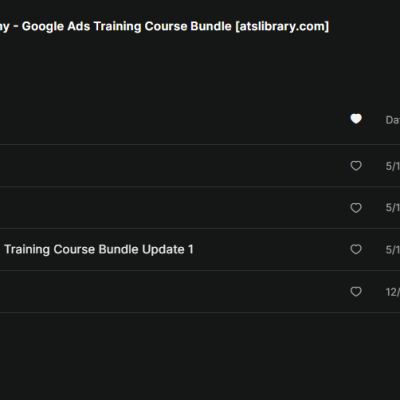400x400 pixels.
Task: Favorite the Training Course Bundle Update 1 row
Action: (x=356, y=249)
